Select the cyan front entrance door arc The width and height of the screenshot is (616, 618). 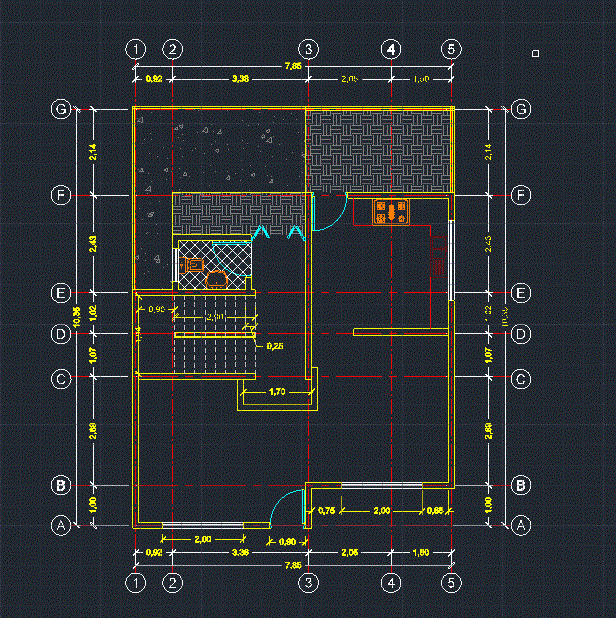tap(287, 508)
